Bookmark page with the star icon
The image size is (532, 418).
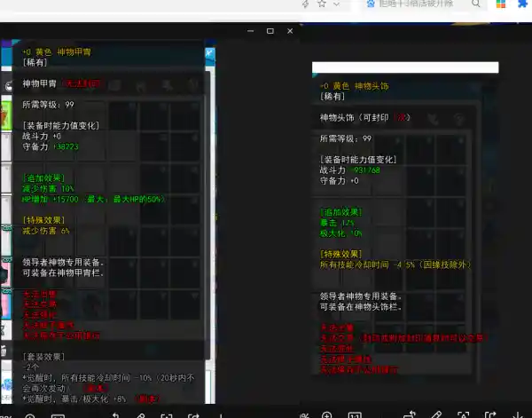[322, 4]
